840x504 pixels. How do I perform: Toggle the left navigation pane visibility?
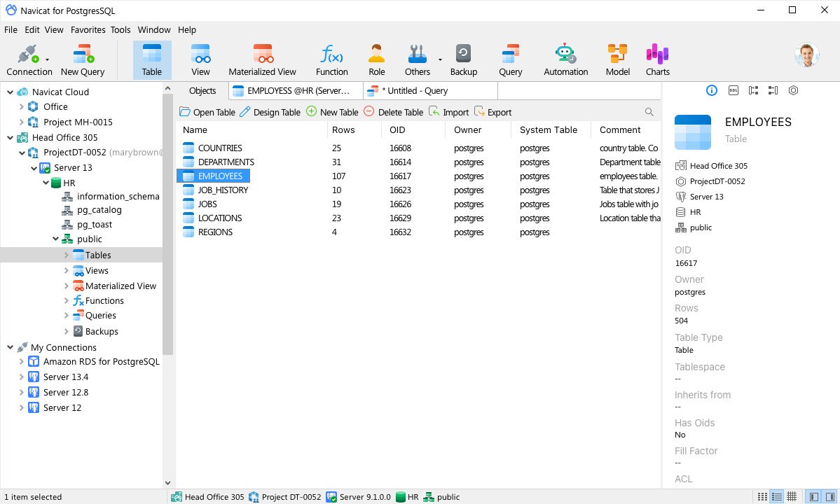click(813, 497)
